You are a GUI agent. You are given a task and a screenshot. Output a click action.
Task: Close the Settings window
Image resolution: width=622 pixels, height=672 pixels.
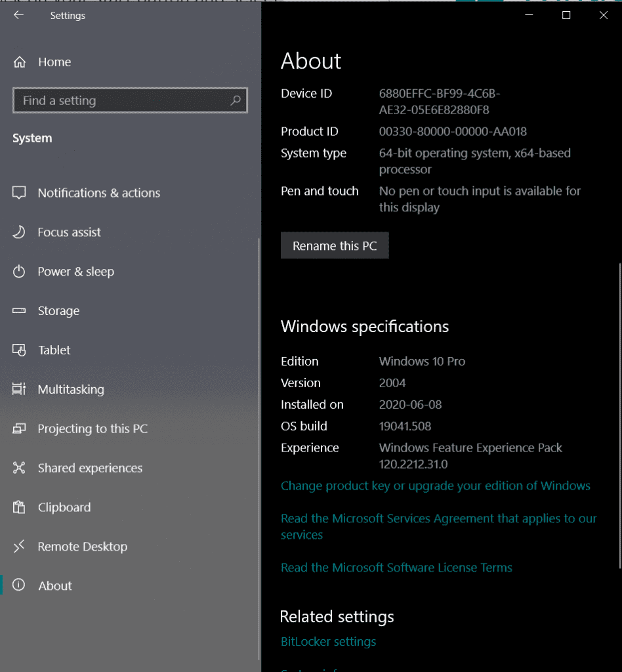point(603,15)
